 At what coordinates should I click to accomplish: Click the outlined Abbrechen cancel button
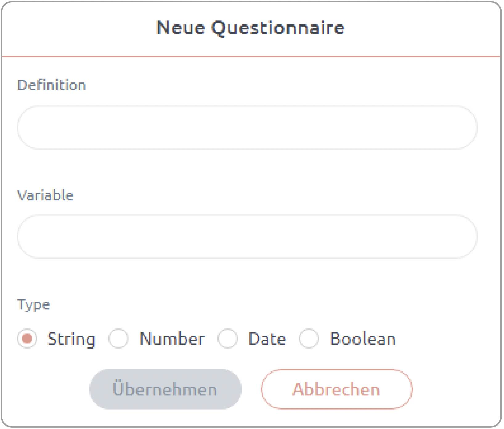click(336, 389)
